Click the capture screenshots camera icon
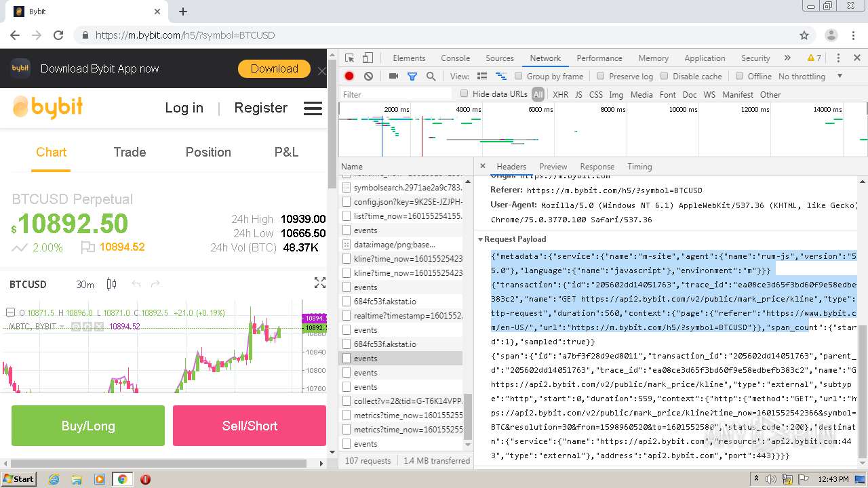 pos(393,77)
